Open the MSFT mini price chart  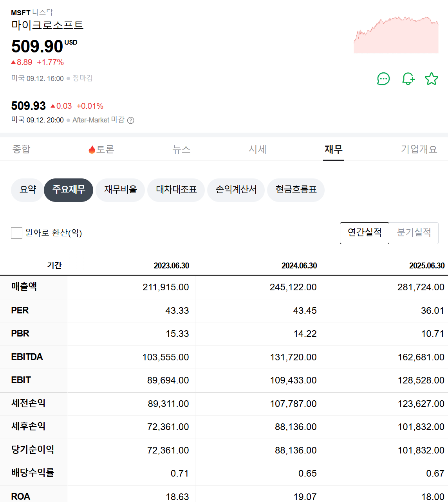(396, 35)
